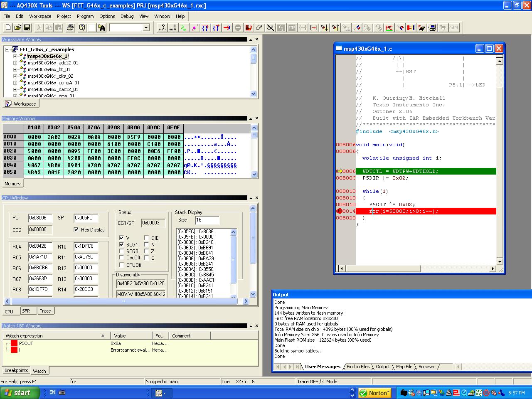Open the Program menu
Image resolution: width=532 pixels, height=399 pixels.
[85, 16]
